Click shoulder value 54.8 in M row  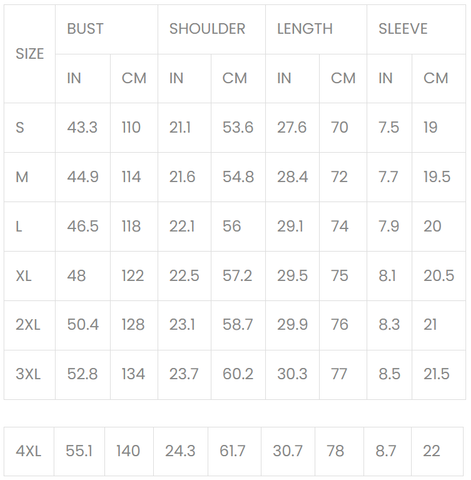238,177
